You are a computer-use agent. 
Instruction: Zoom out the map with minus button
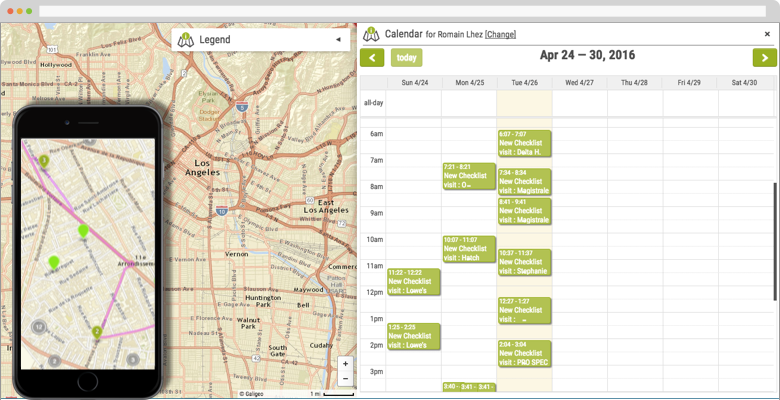(345, 379)
